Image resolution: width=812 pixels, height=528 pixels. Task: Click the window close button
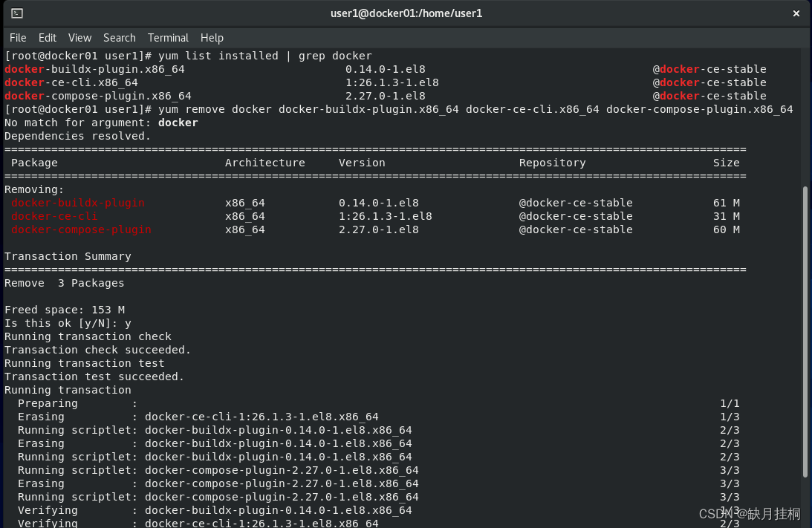coord(796,13)
